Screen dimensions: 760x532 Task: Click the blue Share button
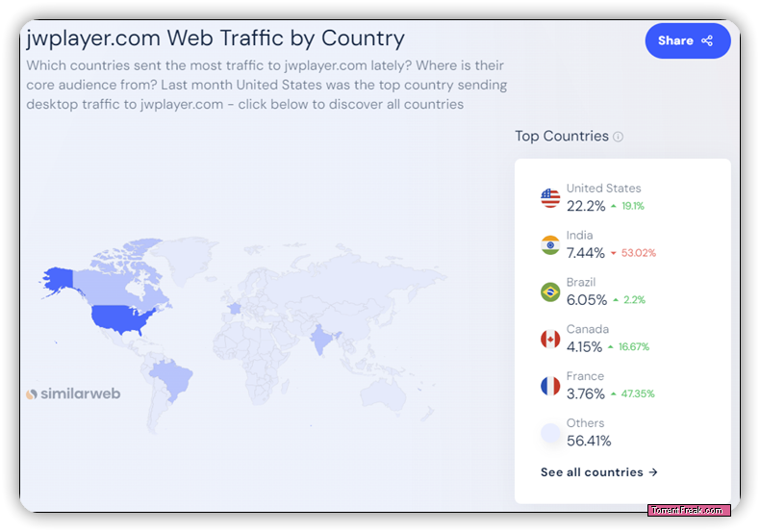(687, 40)
